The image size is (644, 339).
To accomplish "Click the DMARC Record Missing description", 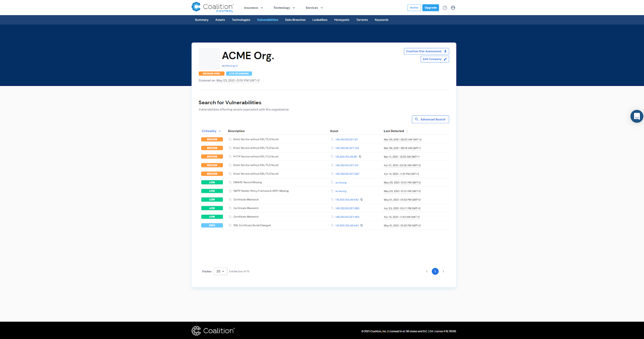I will tap(248, 183).
